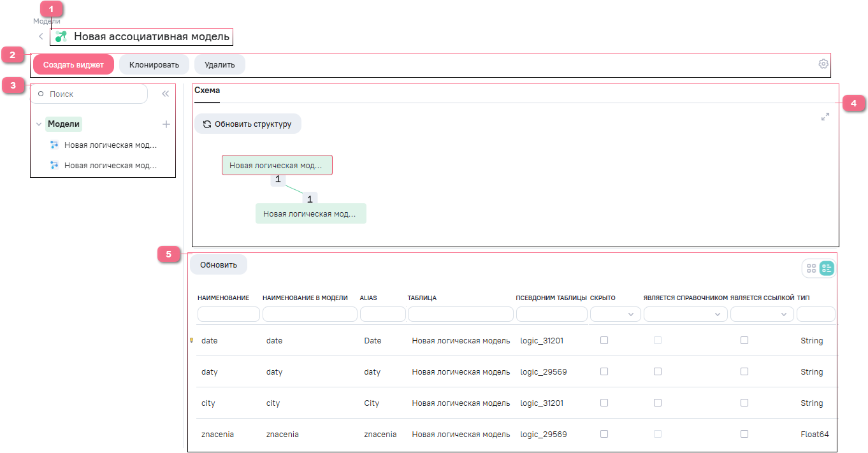Check Является ссылкой for the znacenia row
The image size is (868, 453).
744,434
